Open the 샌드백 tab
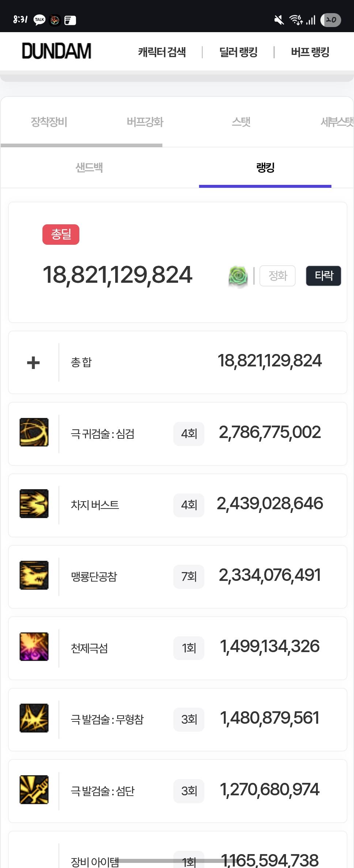354x868 pixels. pyautogui.click(x=89, y=168)
